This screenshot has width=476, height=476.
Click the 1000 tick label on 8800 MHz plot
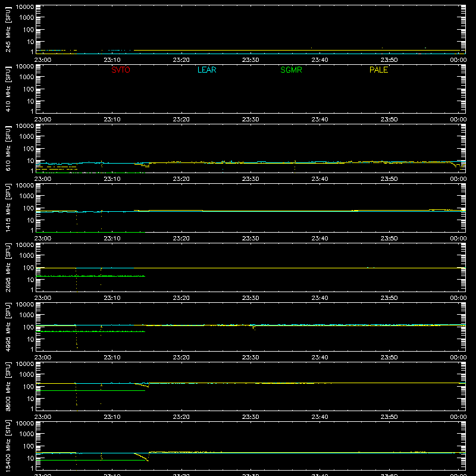click(27, 375)
